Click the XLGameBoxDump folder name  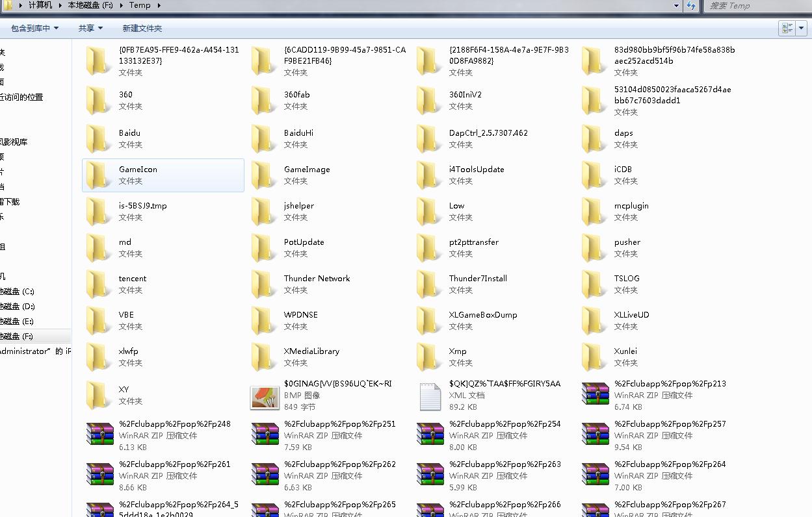[x=483, y=314]
